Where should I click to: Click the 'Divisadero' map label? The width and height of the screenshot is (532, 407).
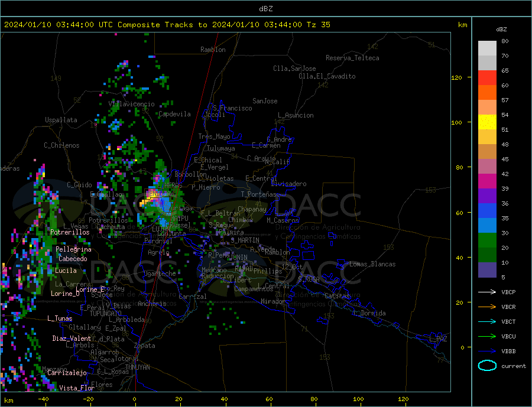point(288,184)
